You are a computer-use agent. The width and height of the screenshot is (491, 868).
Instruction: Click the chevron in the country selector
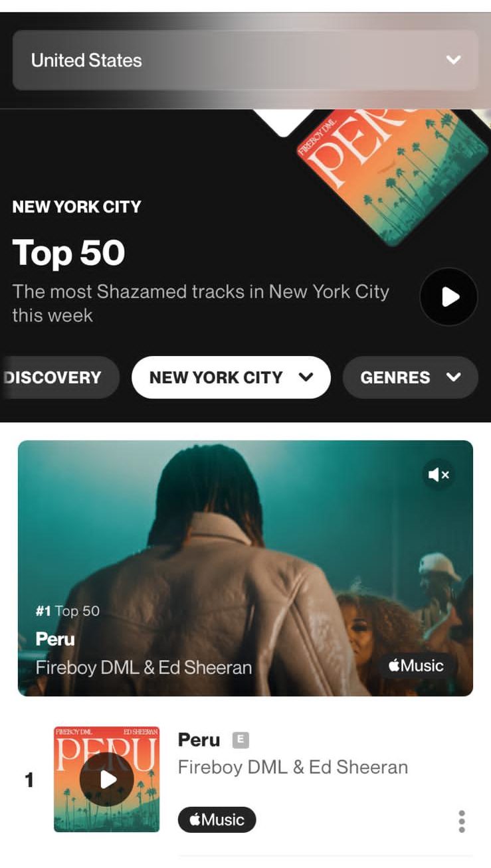(x=454, y=60)
